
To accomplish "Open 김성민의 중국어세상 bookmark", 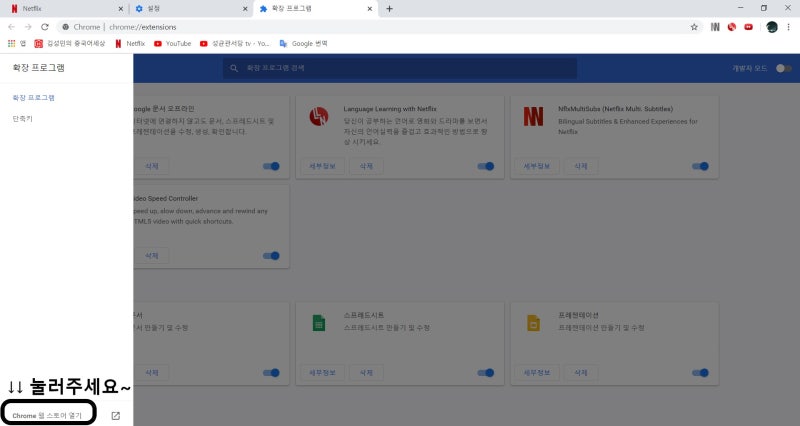I will click(70, 44).
